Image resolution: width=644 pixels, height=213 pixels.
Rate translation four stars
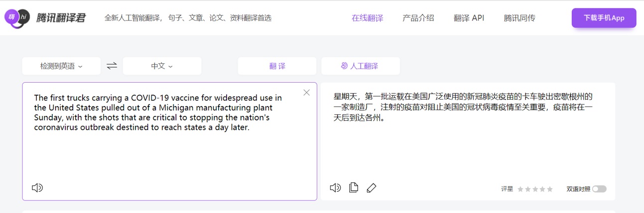pyautogui.click(x=543, y=189)
